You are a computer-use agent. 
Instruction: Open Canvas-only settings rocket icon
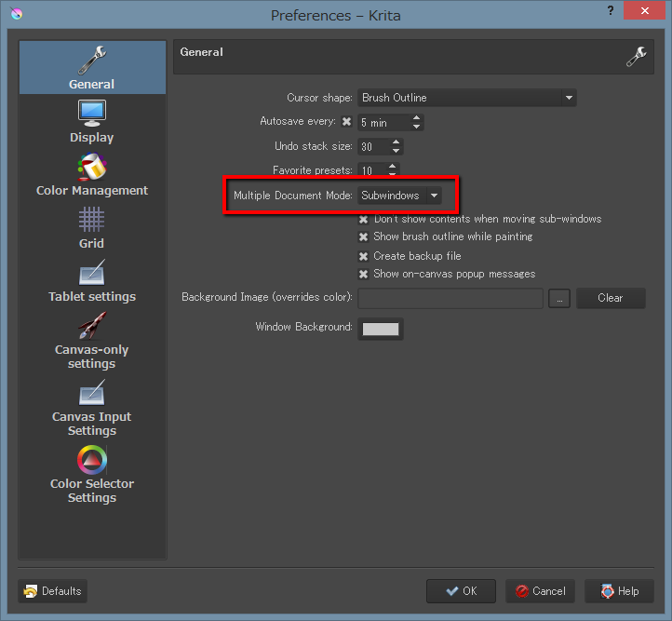(x=92, y=326)
